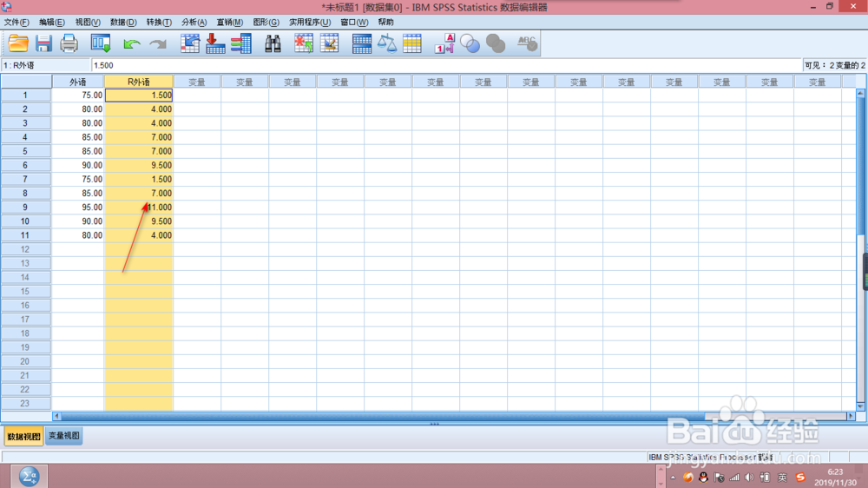
Task: Click the cell editor field showing 1.500
Action: (447, 65)
